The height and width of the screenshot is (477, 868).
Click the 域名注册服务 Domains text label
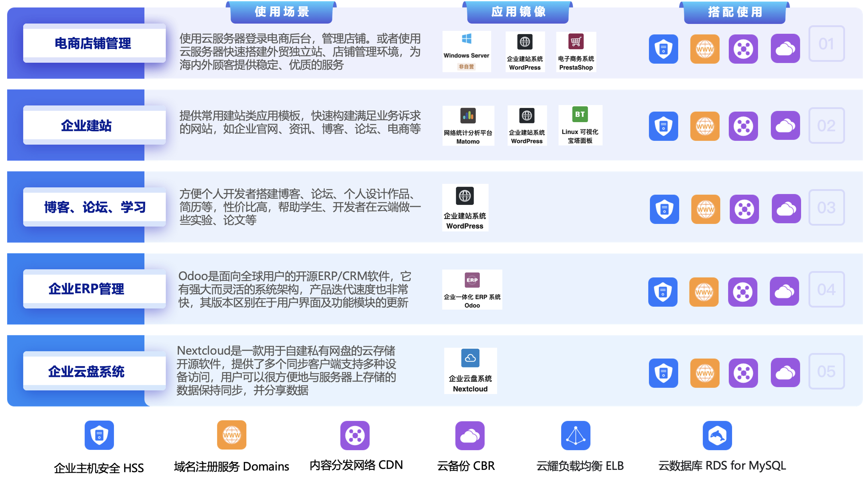click(232, 466)
